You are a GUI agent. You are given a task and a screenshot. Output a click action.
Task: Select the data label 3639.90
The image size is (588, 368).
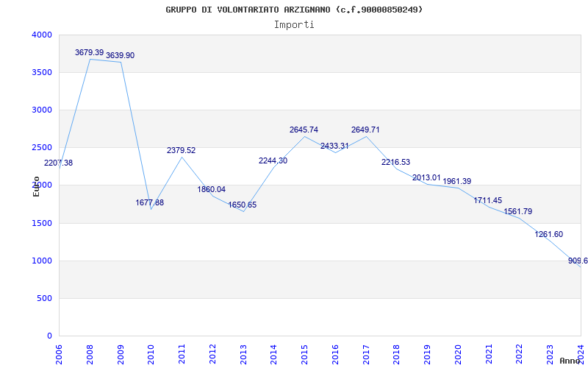click(x=120, y=56)
